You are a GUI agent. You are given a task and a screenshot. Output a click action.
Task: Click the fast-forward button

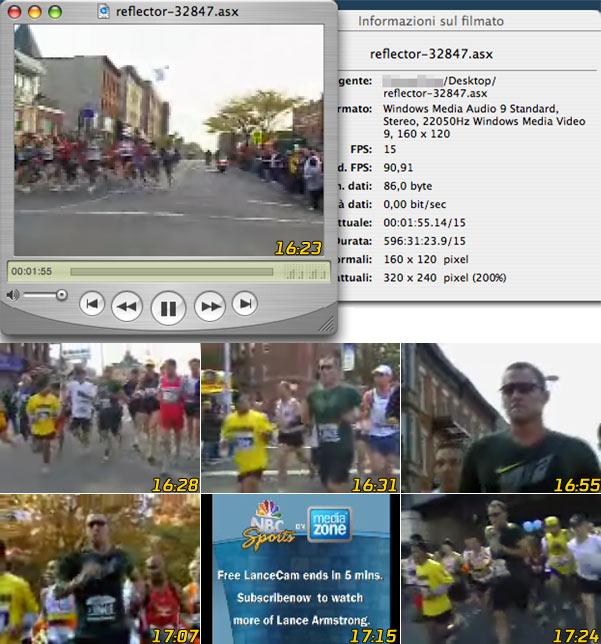210,306
